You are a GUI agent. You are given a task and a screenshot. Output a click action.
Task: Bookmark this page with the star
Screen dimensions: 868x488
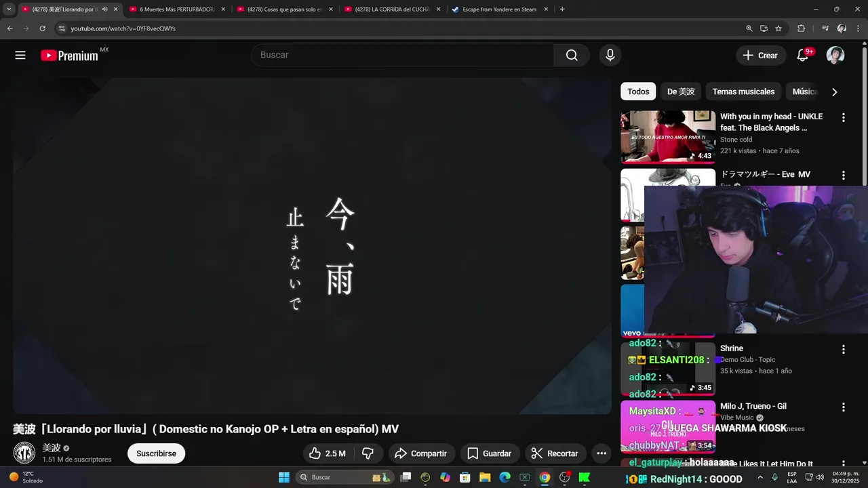coord(778,28)
